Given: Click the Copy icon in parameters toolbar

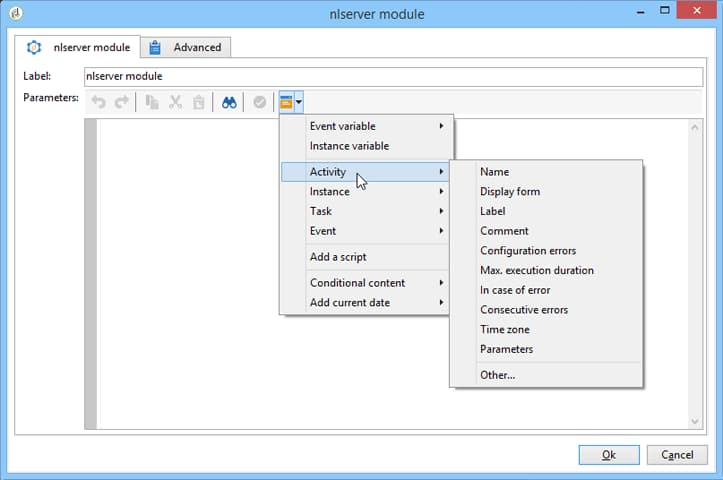Looking at the screenshot, I should (152, 102).
